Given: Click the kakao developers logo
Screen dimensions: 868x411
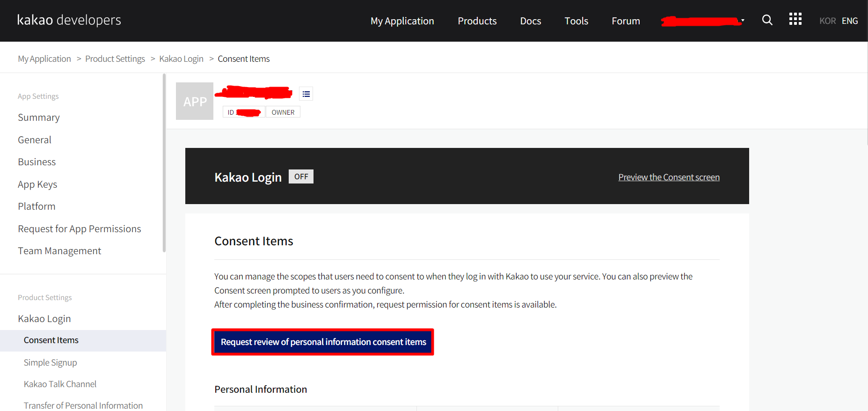Looking at the screenshot, I should coord(69,20).
